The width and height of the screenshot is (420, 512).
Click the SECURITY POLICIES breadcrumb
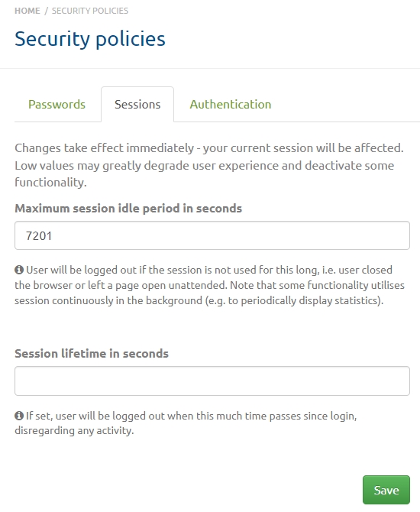point(90,11)
